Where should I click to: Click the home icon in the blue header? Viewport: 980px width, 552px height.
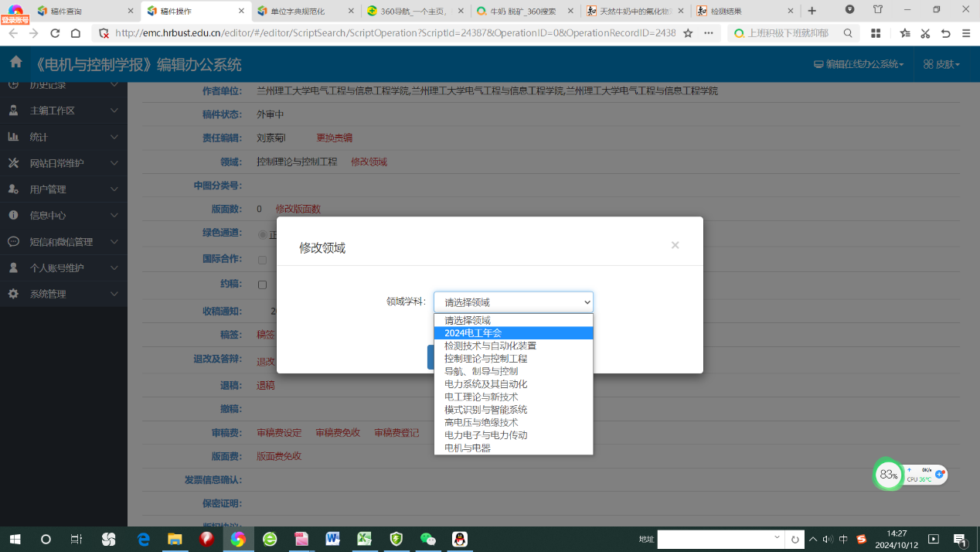pos(15,63)
